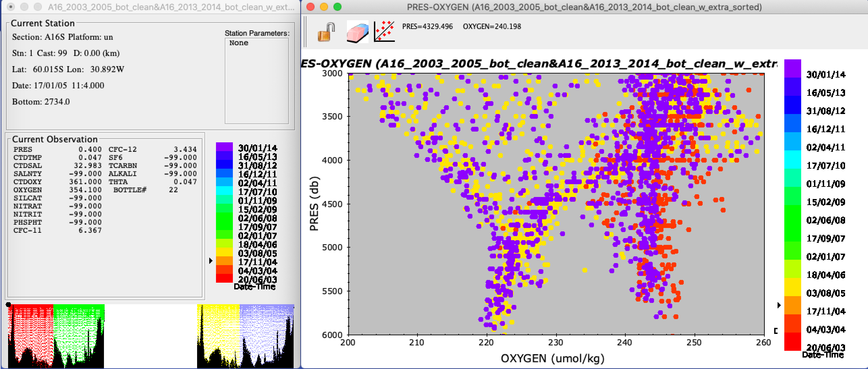Click '03/08/05' label in station window legend
Screen dimensions: 868x369
(x=257, y=253)
